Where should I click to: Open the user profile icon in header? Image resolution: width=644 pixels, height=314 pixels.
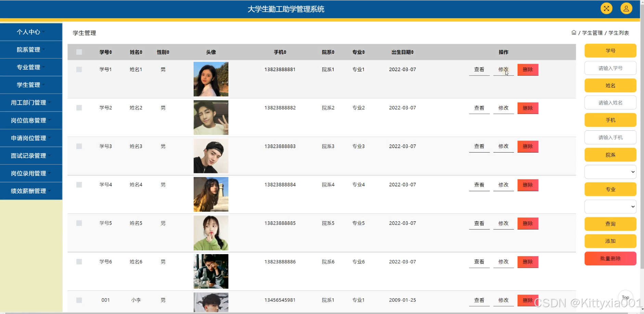tap(626, 9)
